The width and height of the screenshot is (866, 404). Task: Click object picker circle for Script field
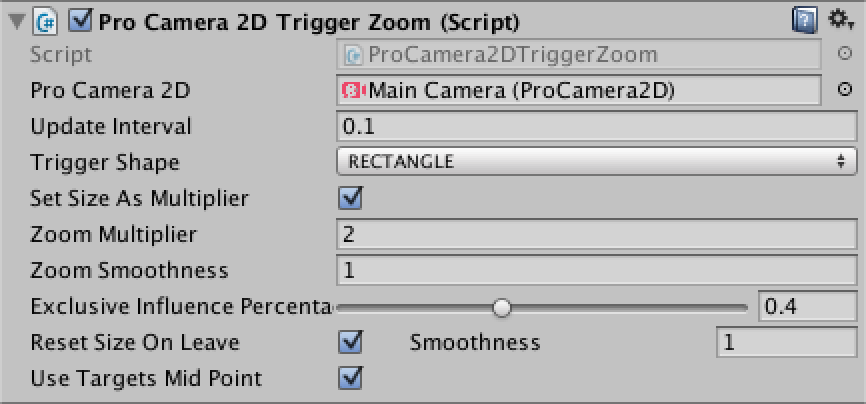(844, 54)
